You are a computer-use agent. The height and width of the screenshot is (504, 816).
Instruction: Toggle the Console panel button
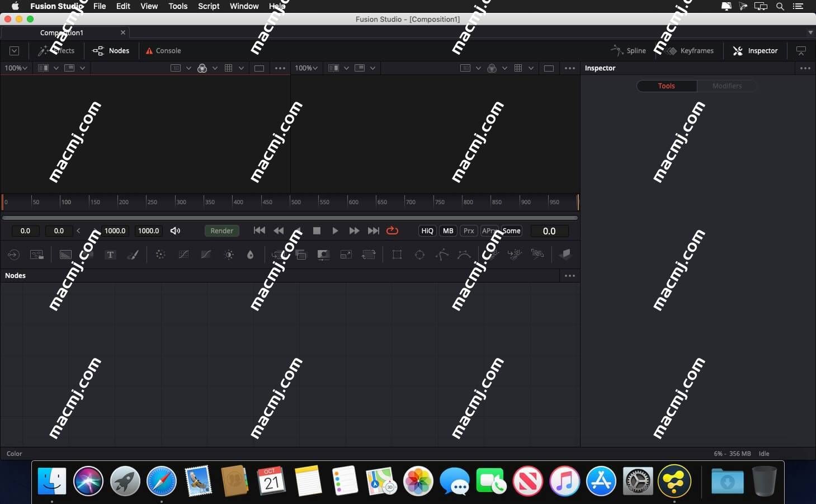[163, 51]
